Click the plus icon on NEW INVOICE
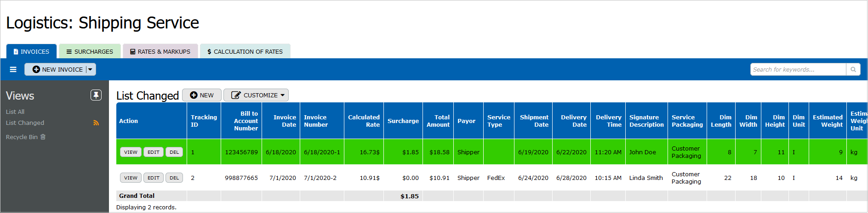Image resolution: width=868 pixels, height=213 pixels. click(x=36, y=69)
